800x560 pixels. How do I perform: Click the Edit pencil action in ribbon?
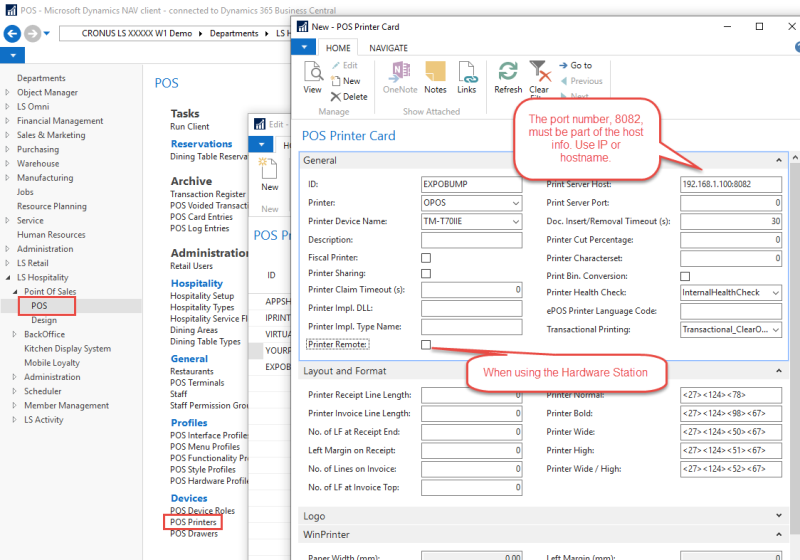(x=345, y=65)
